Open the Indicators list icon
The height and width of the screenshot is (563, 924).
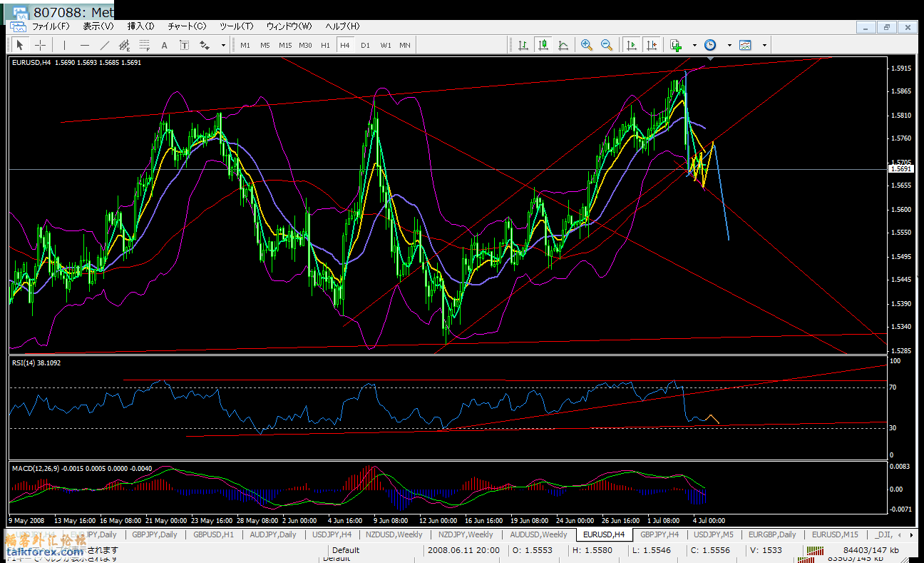click(676, 45)
